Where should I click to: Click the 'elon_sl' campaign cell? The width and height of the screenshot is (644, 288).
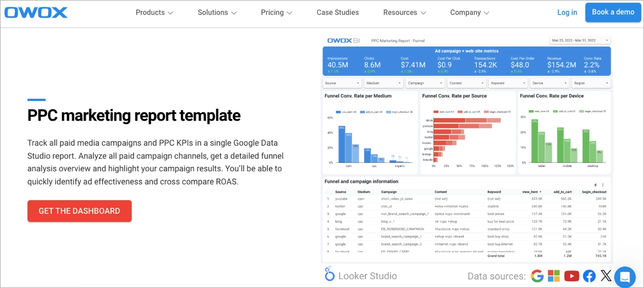[387, 206]
